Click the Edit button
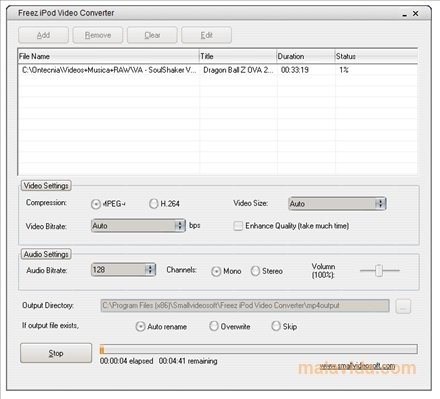Viewport: 440px width, 399px height. (x=206, y=35)
